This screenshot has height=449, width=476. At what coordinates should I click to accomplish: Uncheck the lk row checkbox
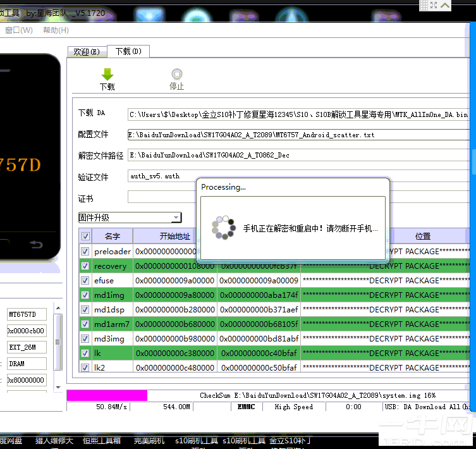click(85, 353)
